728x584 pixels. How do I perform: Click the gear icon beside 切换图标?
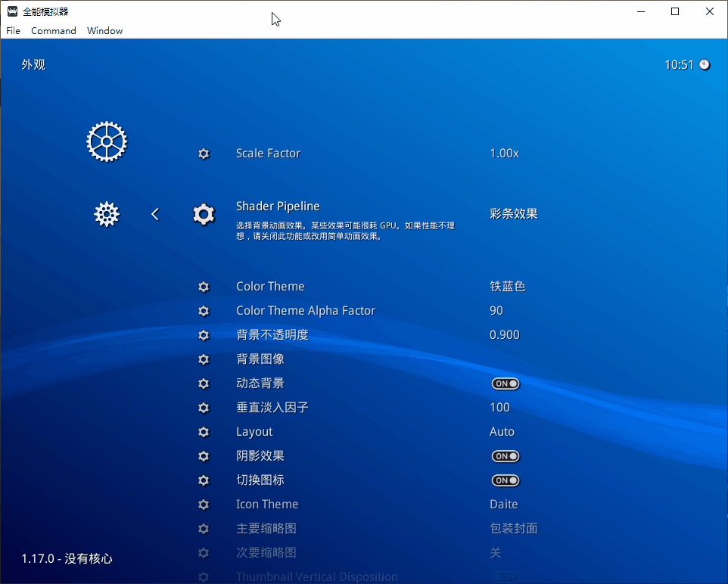click(204, 480)
